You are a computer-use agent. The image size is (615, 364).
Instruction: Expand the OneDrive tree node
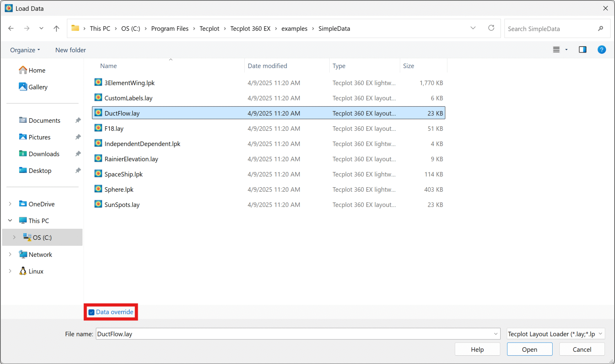click(10, 204)
